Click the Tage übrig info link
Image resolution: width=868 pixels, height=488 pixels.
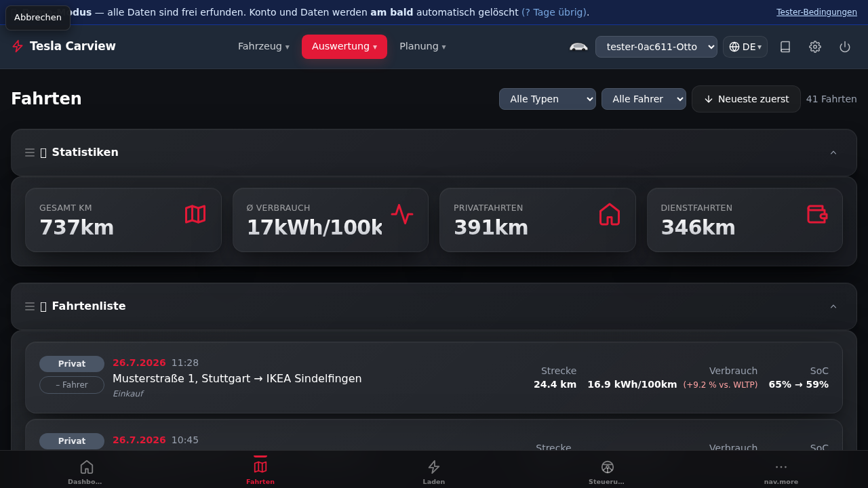(554, 12)
